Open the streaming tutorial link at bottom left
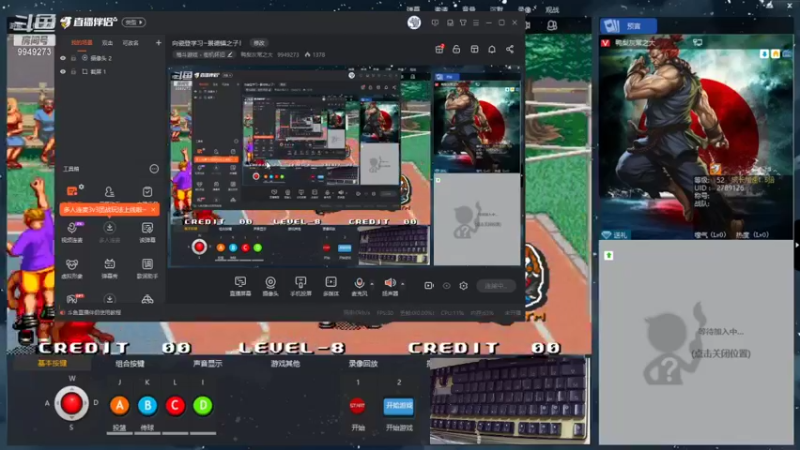 point(92,312)
